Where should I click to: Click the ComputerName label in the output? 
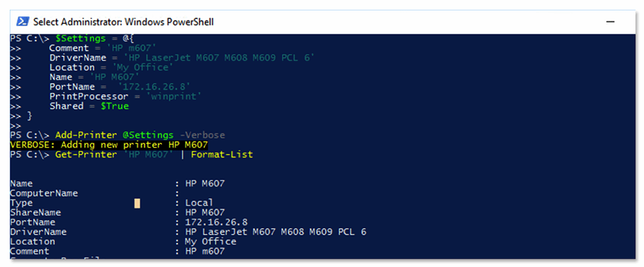click(44, 194)
